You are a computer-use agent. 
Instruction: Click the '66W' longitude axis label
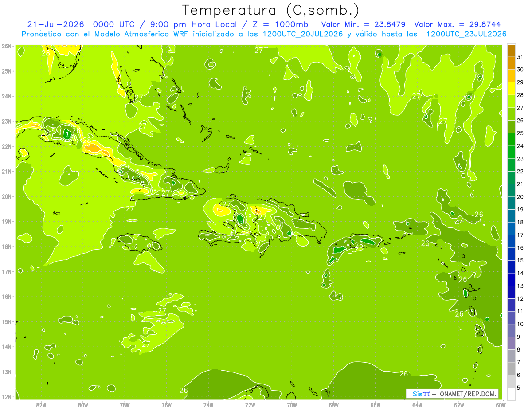[x=376, y=405]
